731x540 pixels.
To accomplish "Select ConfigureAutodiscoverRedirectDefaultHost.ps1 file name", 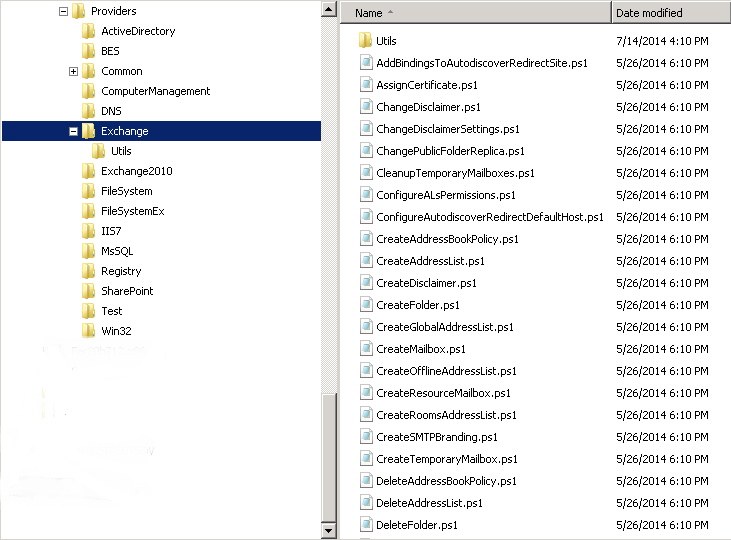I will pyautogui.click(x=490, y=217).
